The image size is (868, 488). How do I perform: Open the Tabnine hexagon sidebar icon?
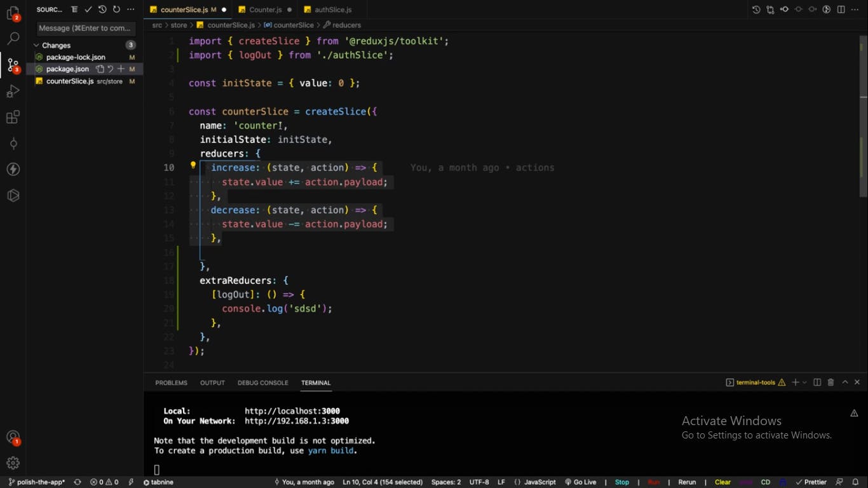(13, 196)
